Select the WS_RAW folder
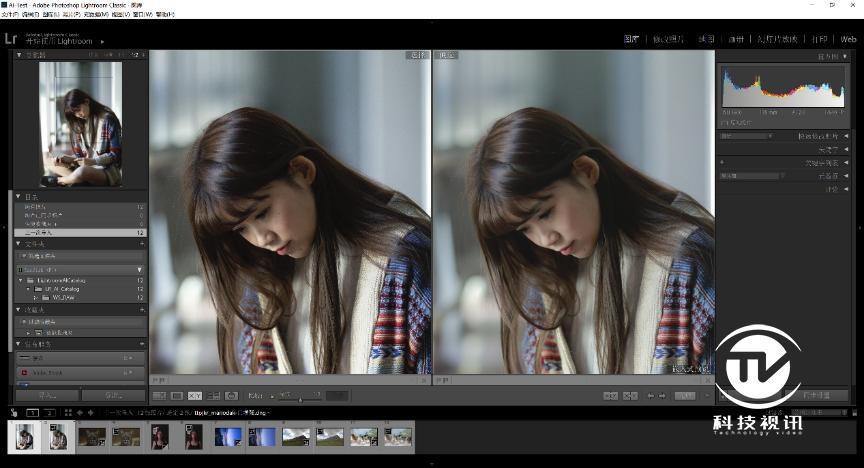The height and width of the screenshot is (468, 864). coord(63,298)
